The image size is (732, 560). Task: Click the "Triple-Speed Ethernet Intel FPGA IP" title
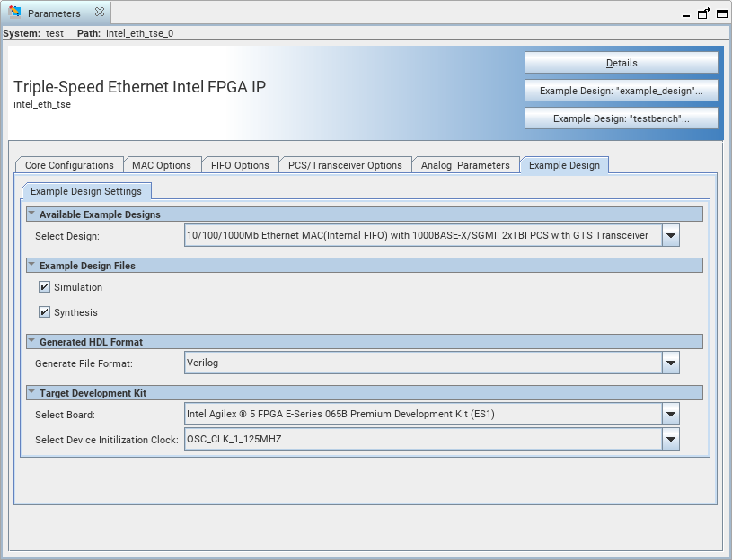pos(139,87)
